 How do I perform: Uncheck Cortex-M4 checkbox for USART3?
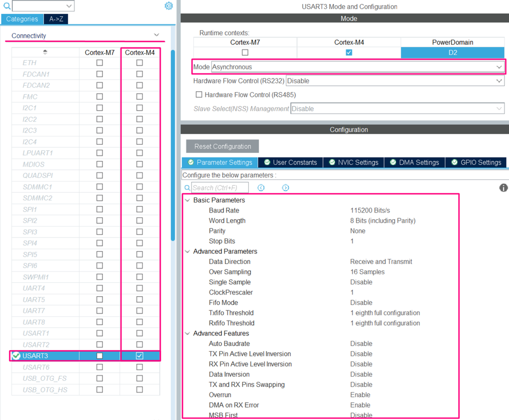(140, 356)
